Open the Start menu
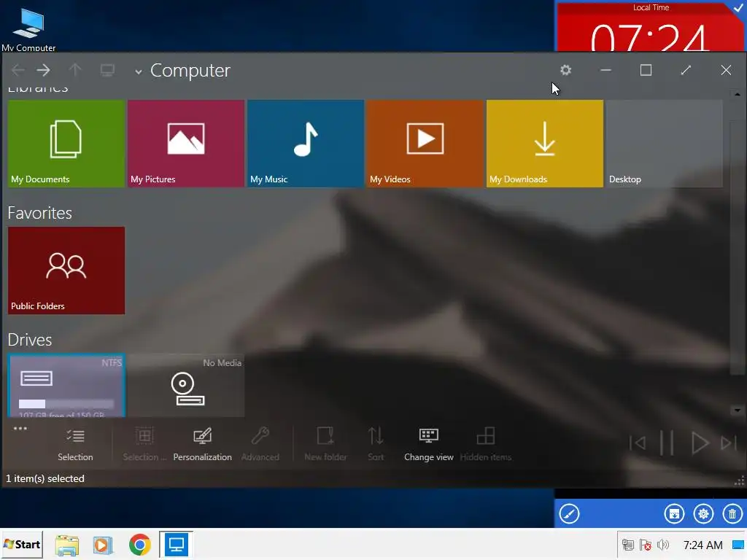The image size is (747, 560). [22, 544]
